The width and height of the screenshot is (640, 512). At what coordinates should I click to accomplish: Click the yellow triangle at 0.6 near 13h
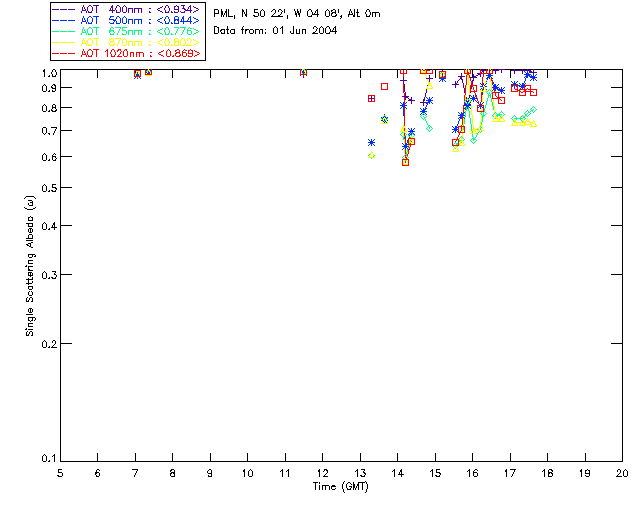[371, 155]
